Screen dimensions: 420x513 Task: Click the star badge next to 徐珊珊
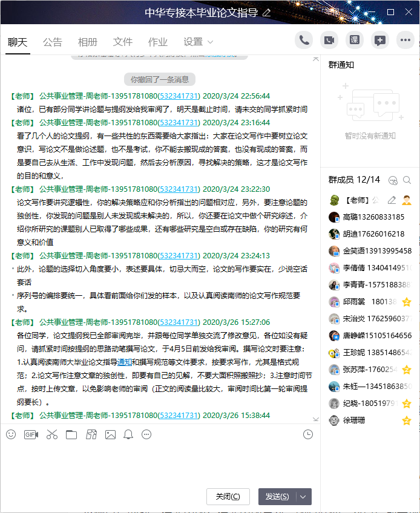point(407,420)
